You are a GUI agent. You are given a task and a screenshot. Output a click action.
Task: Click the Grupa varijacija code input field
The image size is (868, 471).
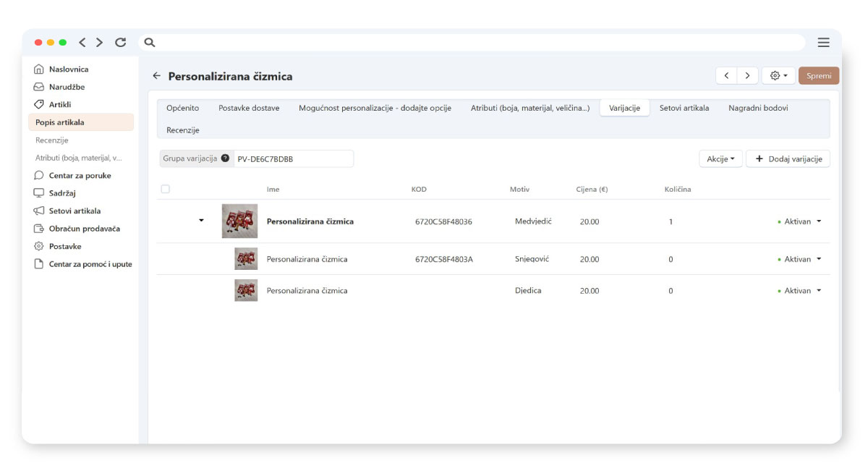(x=292, y=159)
